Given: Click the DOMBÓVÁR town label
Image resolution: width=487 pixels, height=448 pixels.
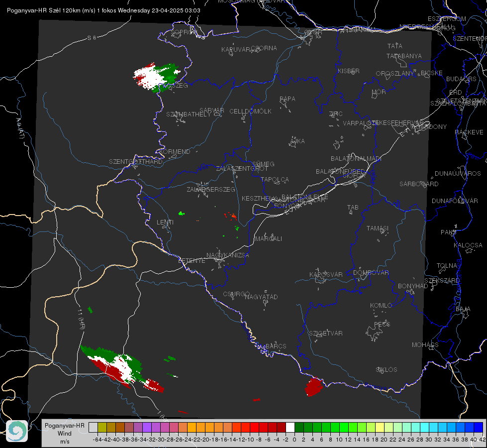Looking at the screenshot, I should [371, 273].
